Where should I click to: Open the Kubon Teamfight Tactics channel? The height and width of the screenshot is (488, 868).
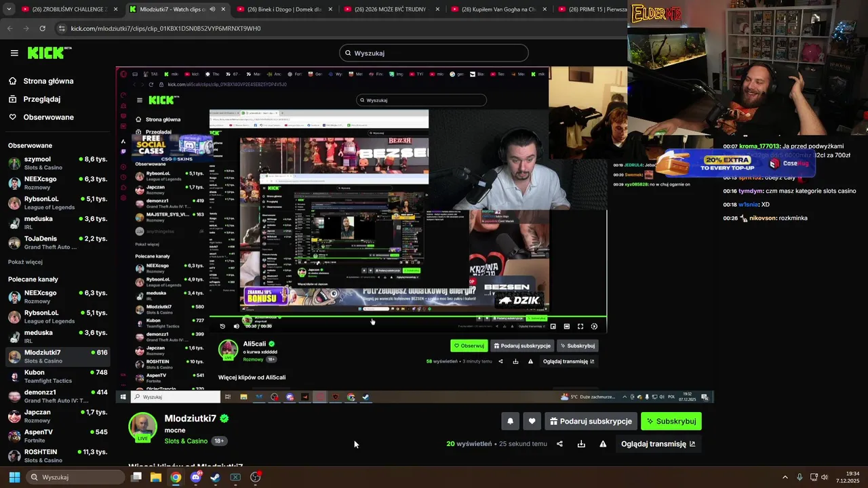58,376
